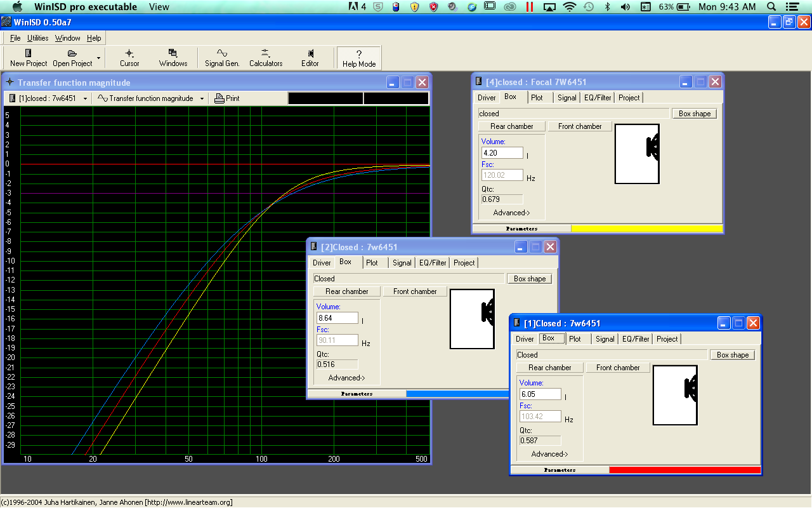Click the volume icon in menu bar
The image size is (812, 508).
click(x=625, y=6)
